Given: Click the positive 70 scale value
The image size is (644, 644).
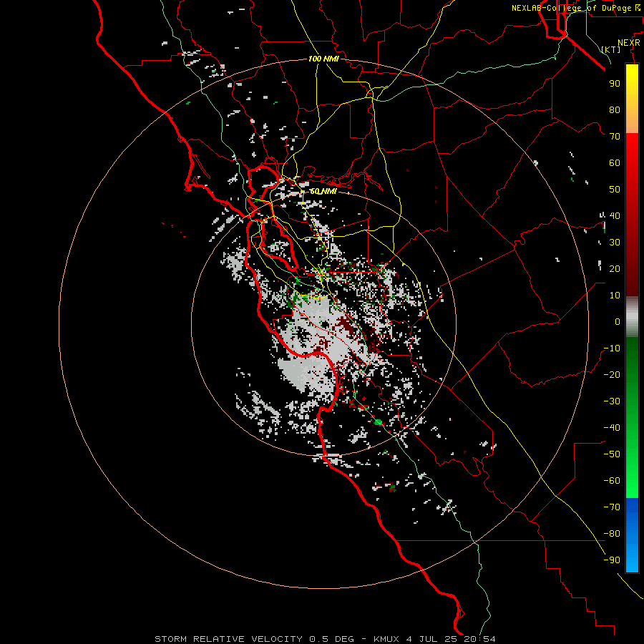Looking at the screenshot, I should point(615,137).
